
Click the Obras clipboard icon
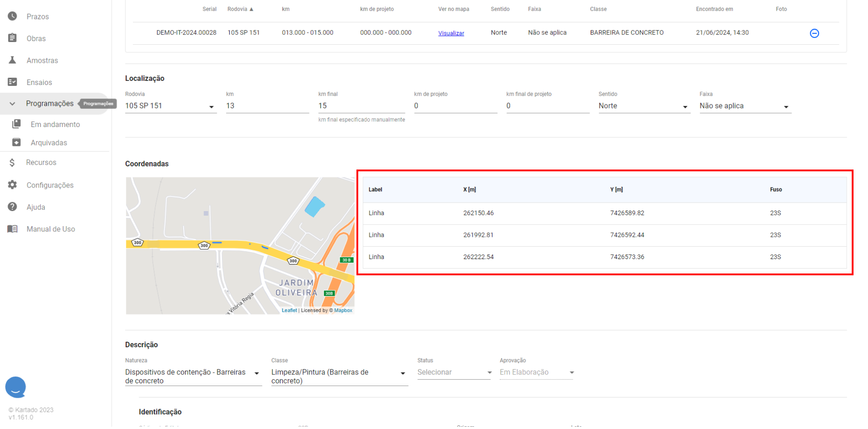[12, 38]
